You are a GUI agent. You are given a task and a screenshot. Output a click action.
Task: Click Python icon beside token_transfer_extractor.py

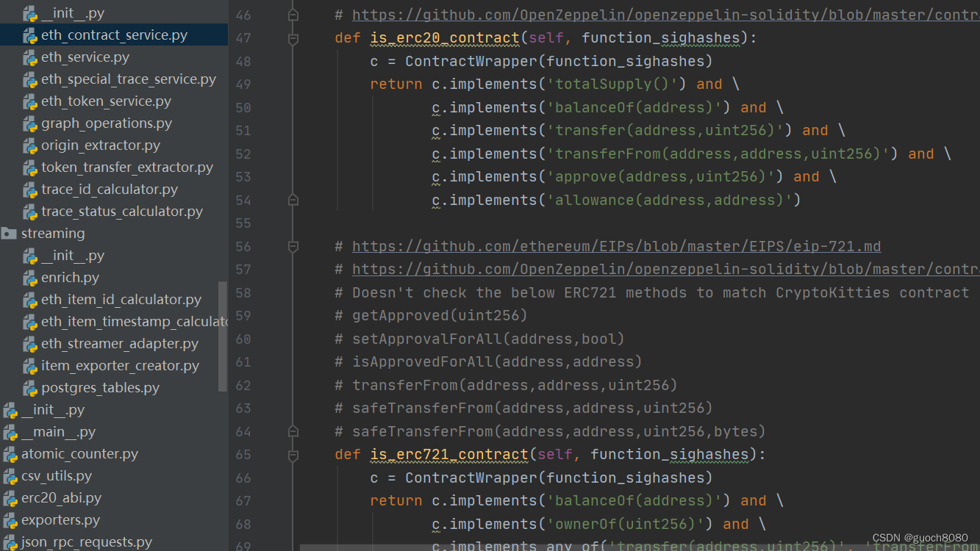click(30, 168)
